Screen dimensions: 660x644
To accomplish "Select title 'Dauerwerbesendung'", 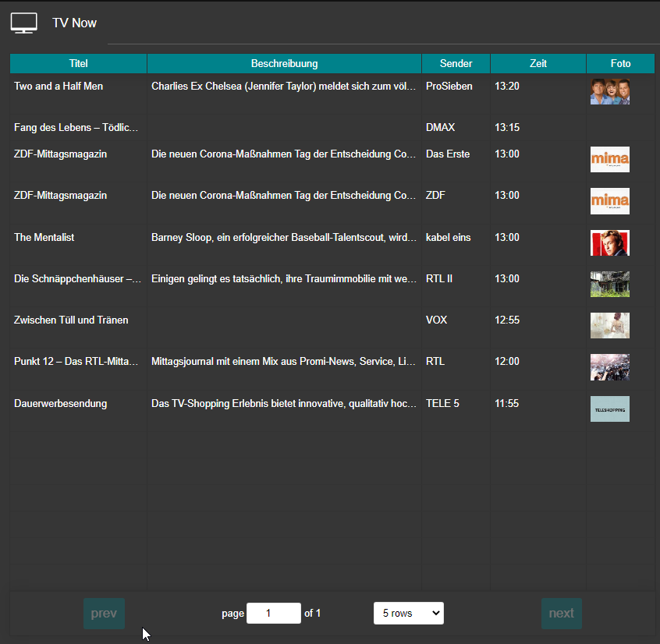I will coord(61,403).
